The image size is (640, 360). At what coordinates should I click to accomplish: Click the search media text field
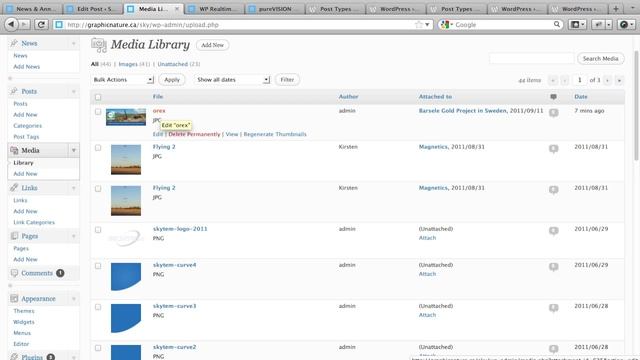(531, 59)
